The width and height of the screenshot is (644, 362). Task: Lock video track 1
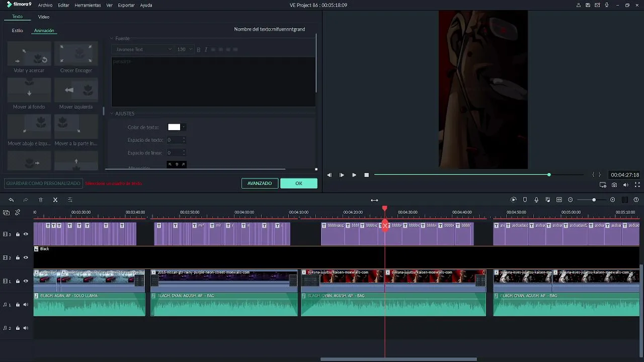pyautogui.click(x=18, y=282)
